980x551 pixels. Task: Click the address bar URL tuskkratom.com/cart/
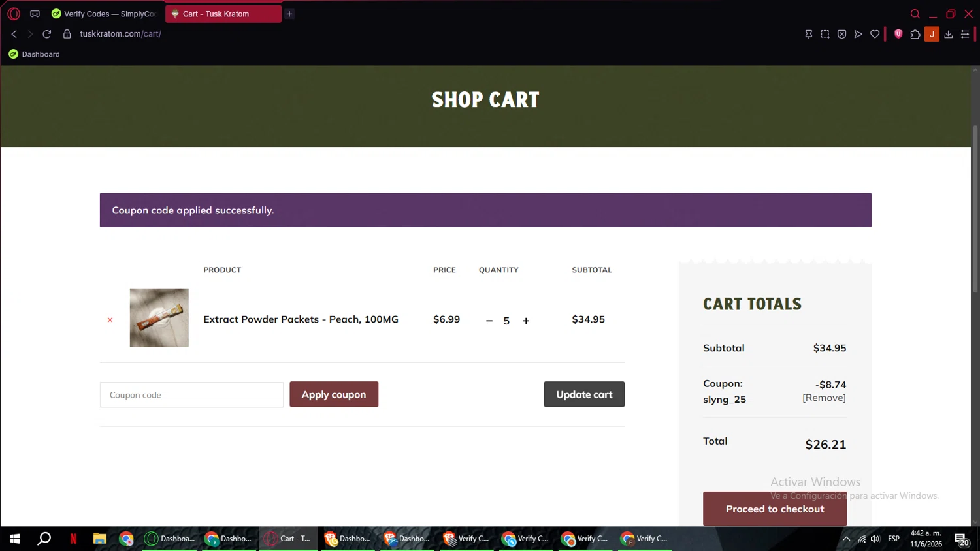pyautogui.click(x=121, y=34)
